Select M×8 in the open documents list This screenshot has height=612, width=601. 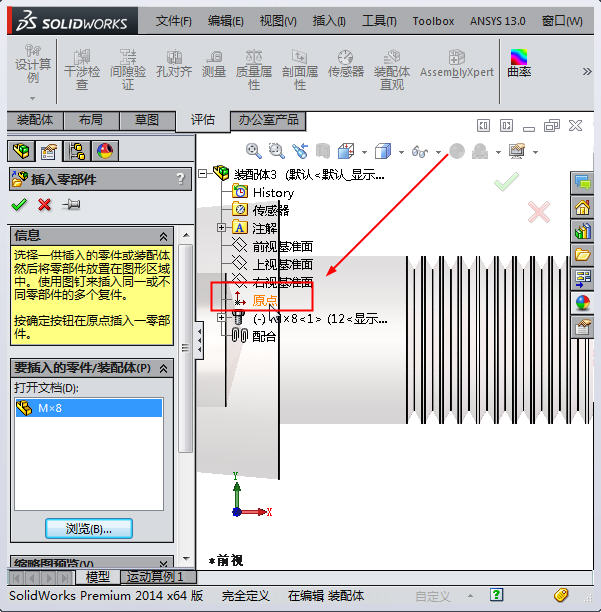click(x=50, y=408)
